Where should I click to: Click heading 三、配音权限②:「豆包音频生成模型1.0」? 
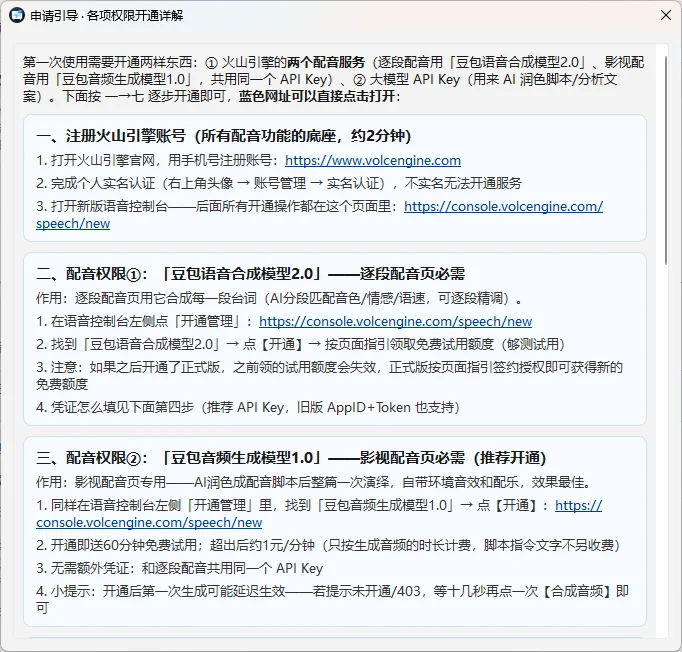pyautogui.click(x=291, y=458)
